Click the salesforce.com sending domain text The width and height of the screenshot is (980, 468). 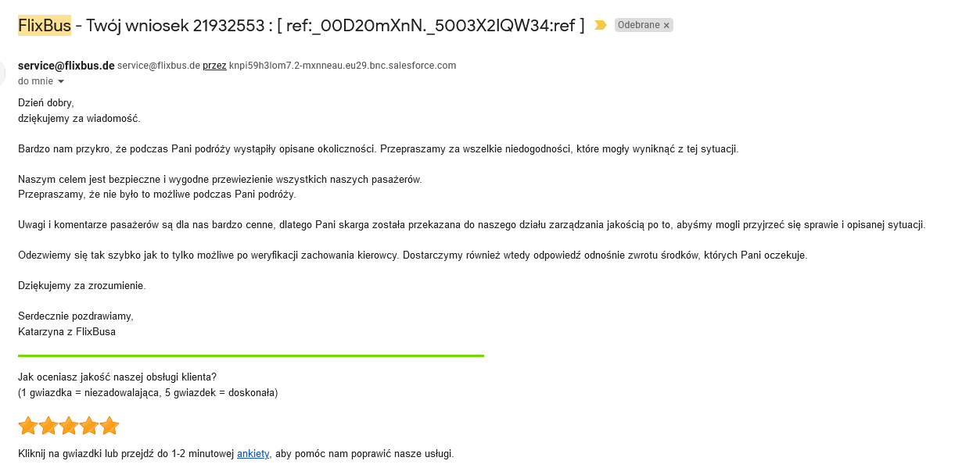(x=343, y=66)
